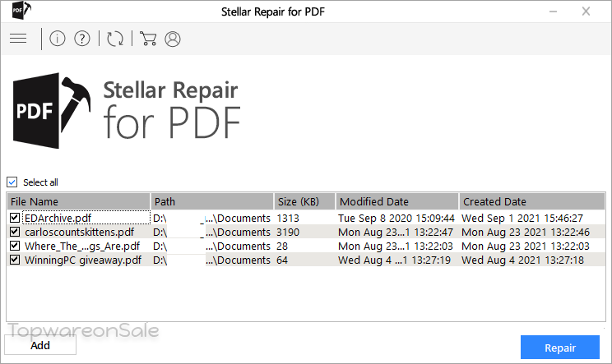Click the Add button
Viewport: 612px width, 364px height.
coord(40,345)
